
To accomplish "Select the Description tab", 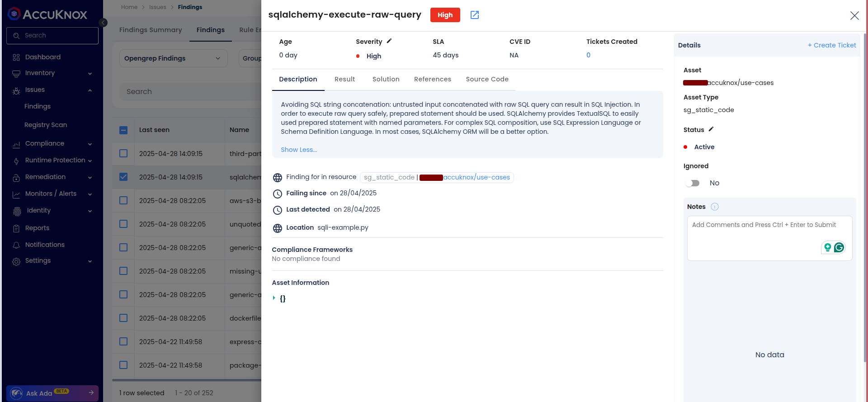I will click(x=298, y=79).
